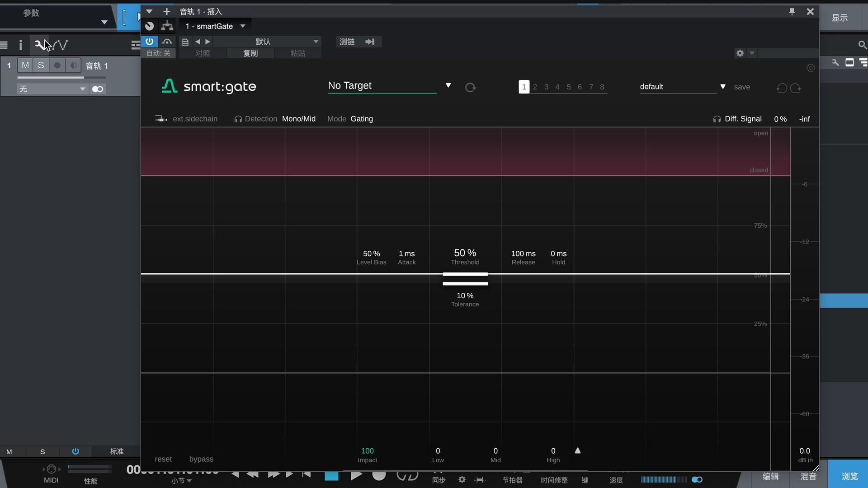Click the 对照 compare button
The height and width of the screenshot is (488, 868).
[203, 53]
